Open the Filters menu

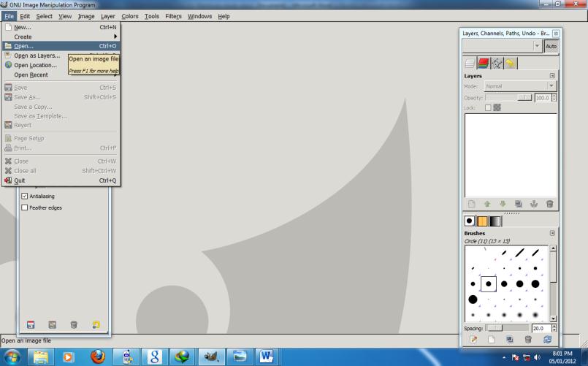click(173, 16)
